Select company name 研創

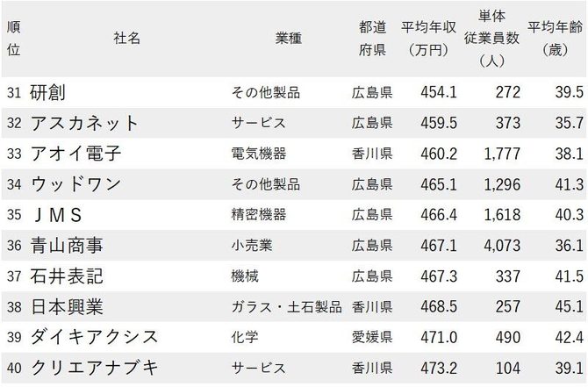(x=48, y=92)
